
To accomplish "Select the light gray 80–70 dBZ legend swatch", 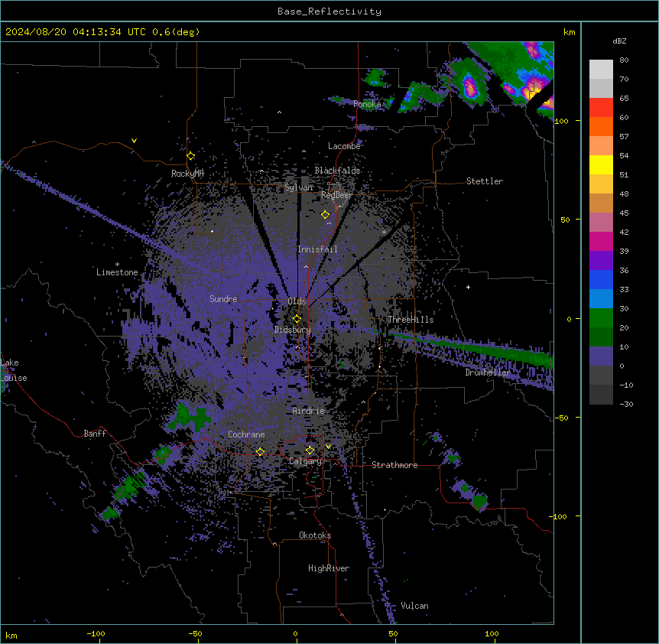I will (x=601, y=70).
